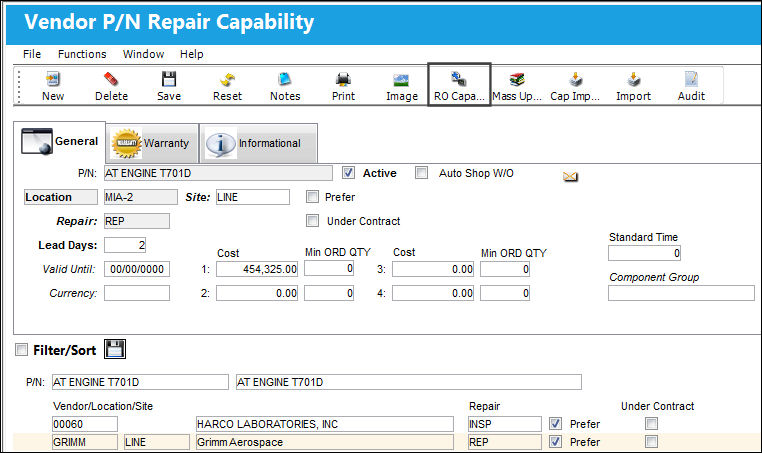This screenshot has width=762, height=453.
Task: Check the Prefer box beside Site
Action: click(312, 197)
